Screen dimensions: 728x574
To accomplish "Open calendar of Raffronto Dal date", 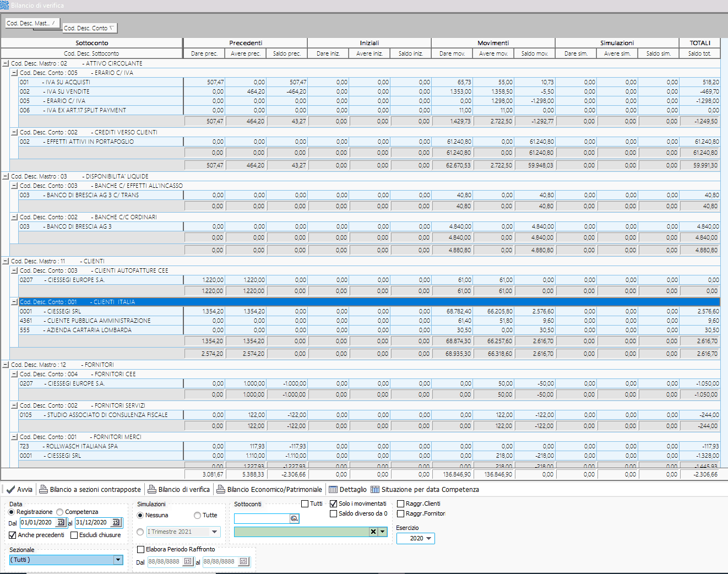I will click(x=188, y=561).
